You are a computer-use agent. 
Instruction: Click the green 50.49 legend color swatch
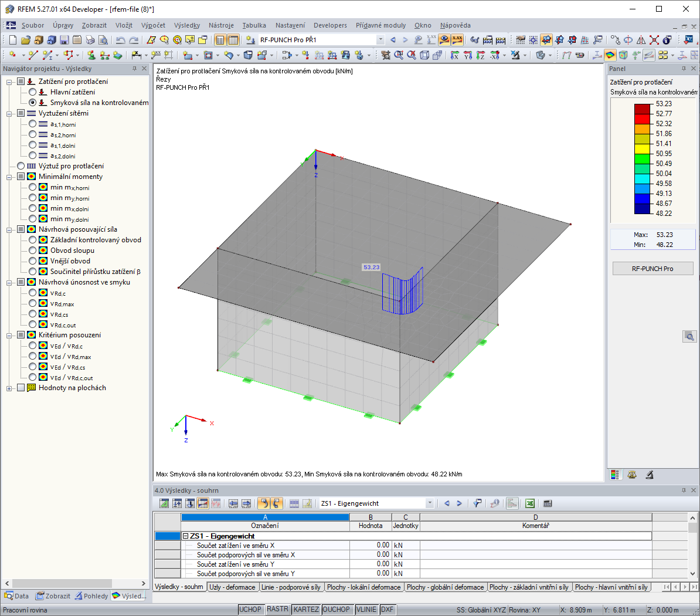(x=643, y=159)
